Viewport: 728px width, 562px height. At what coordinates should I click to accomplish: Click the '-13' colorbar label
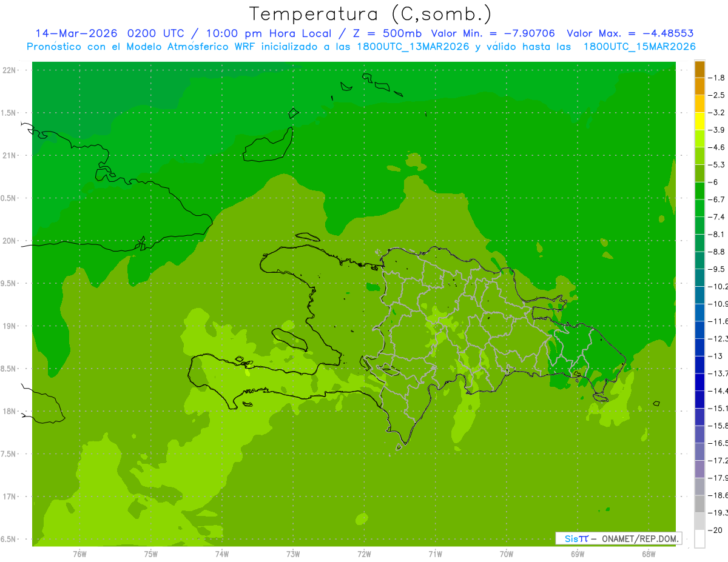tap(715, 356)
